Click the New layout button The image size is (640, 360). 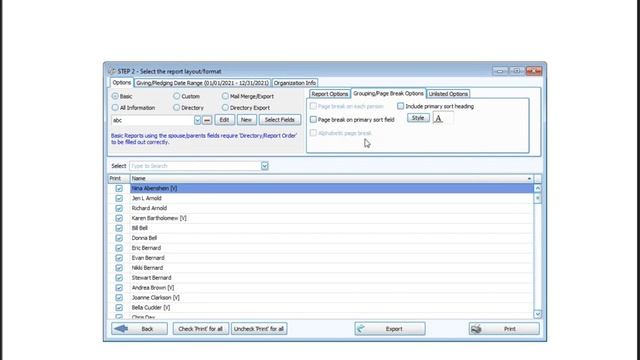[246, 120]
